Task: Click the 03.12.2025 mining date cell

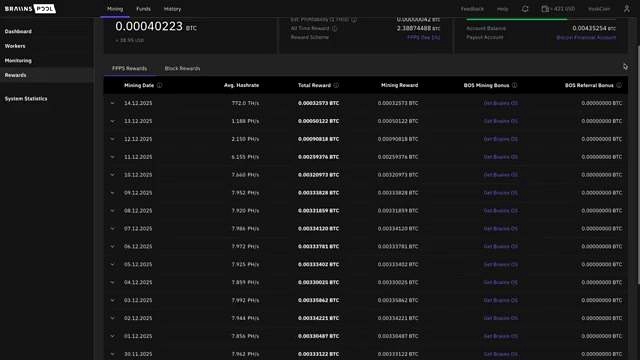Action: pyautogui.click(x=138, y=300)
